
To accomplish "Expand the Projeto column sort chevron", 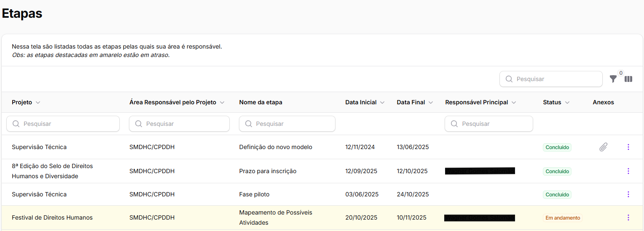I will tap(38, 103).
